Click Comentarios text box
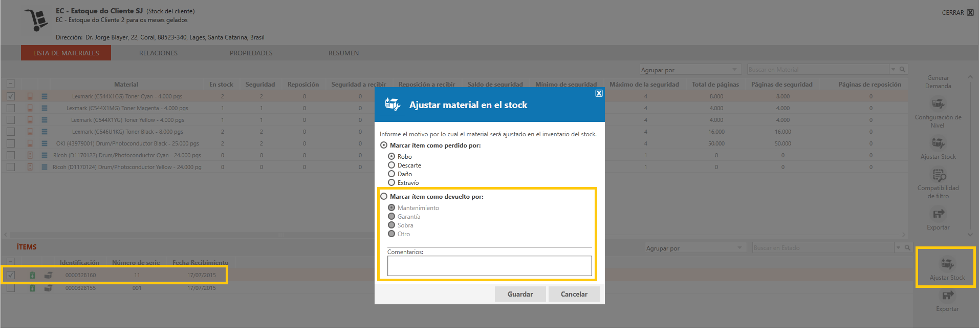 [489, 266]
